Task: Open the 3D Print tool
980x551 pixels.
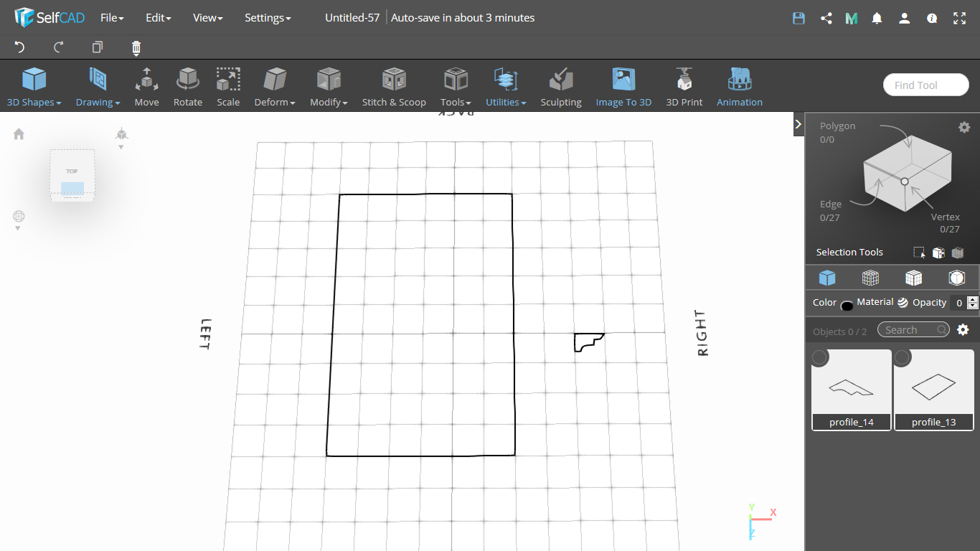Action: (684, 87)
